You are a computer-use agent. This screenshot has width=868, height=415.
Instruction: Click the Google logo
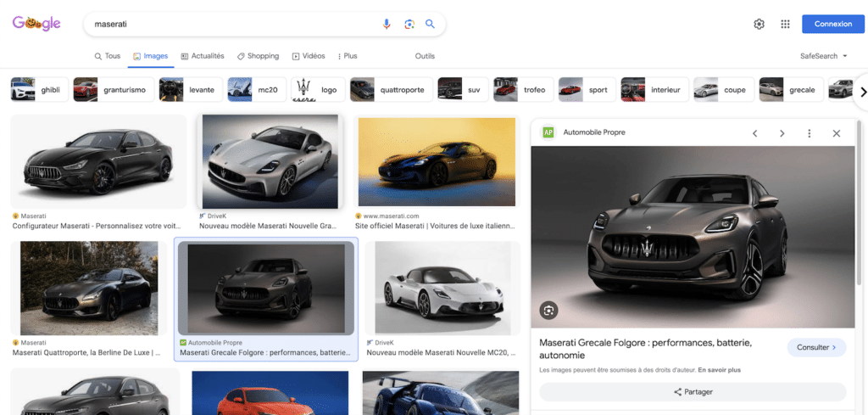tap(36, 23)
